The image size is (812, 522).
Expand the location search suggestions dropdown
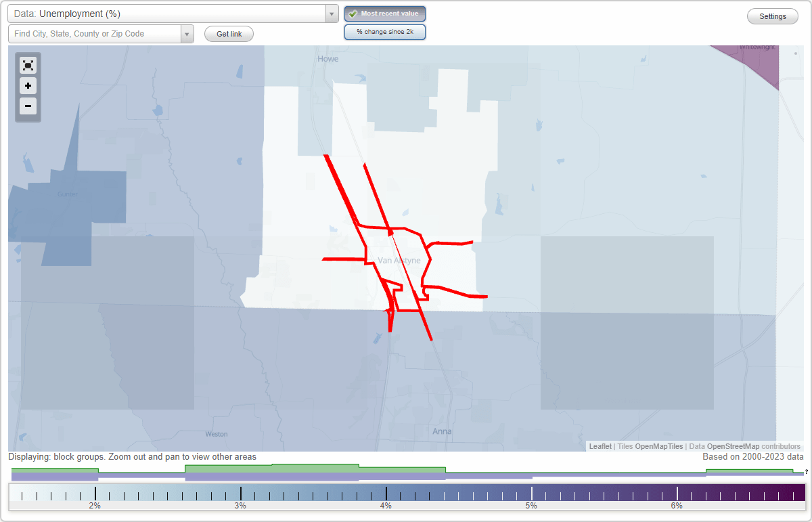[x=187, y=33]
